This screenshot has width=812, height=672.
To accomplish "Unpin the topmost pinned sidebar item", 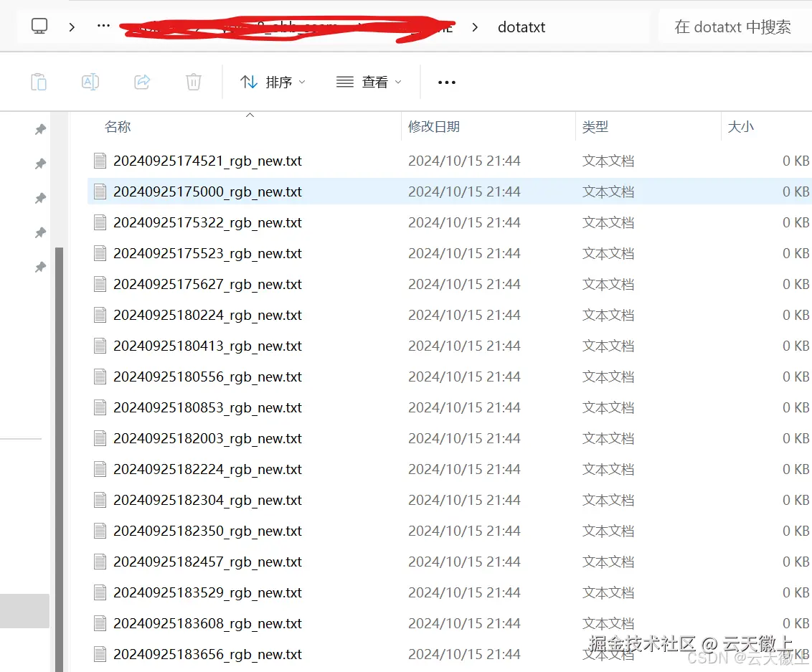I will pos(41,129).
